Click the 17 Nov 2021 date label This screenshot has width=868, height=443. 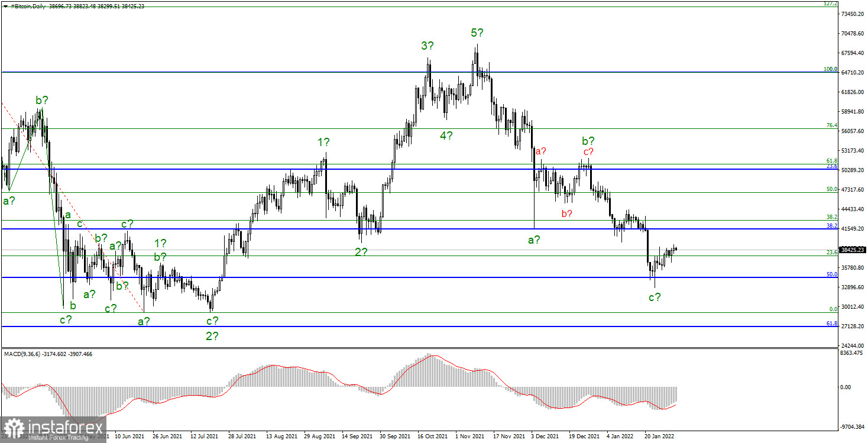(x=509, y=436)
